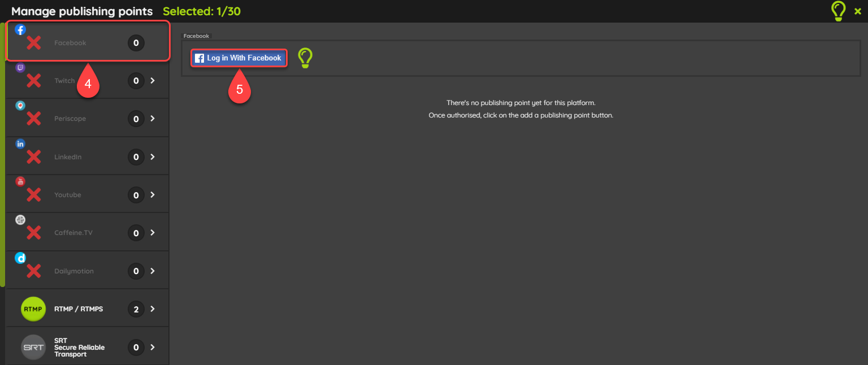Screen dimensions: 868x365
Task: Log in With Facebook
Action: [239, 58]
